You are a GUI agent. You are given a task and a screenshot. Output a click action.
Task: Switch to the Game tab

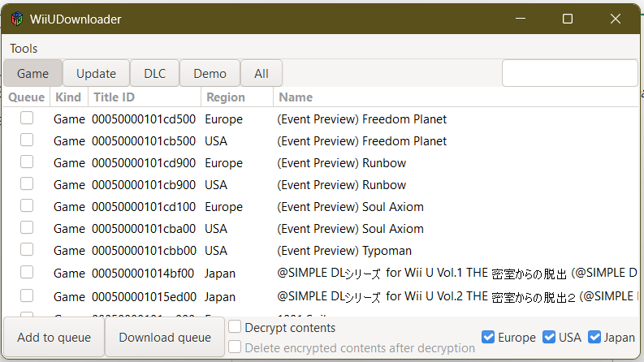[32, 74]
